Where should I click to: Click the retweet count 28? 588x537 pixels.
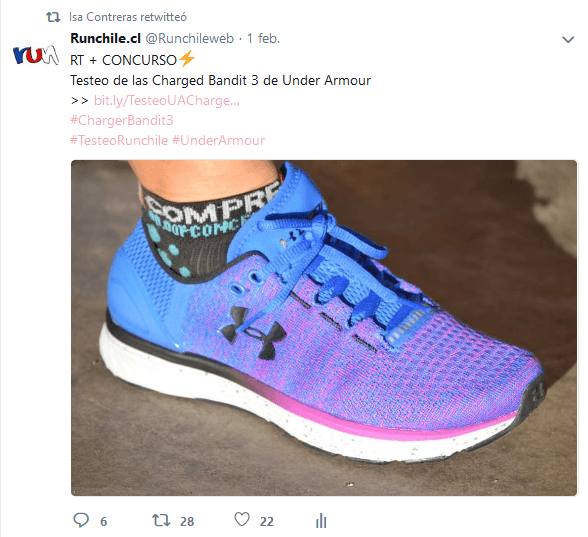[x=187, y=522]
